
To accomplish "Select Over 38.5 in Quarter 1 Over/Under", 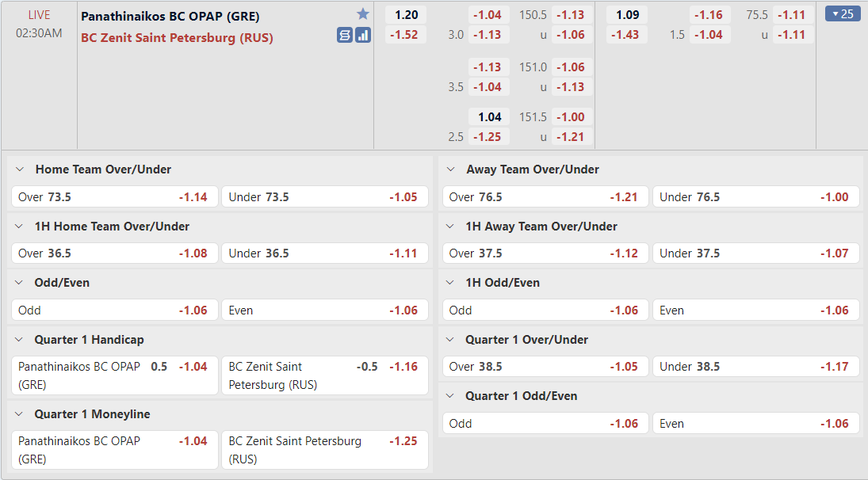I will point(545,367).
